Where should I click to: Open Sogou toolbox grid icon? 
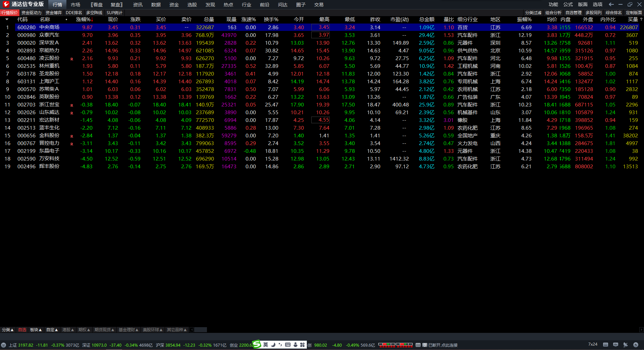click(x=303, y=345)
